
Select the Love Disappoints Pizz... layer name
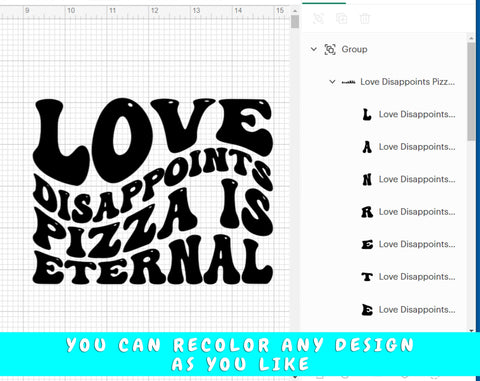407,82
